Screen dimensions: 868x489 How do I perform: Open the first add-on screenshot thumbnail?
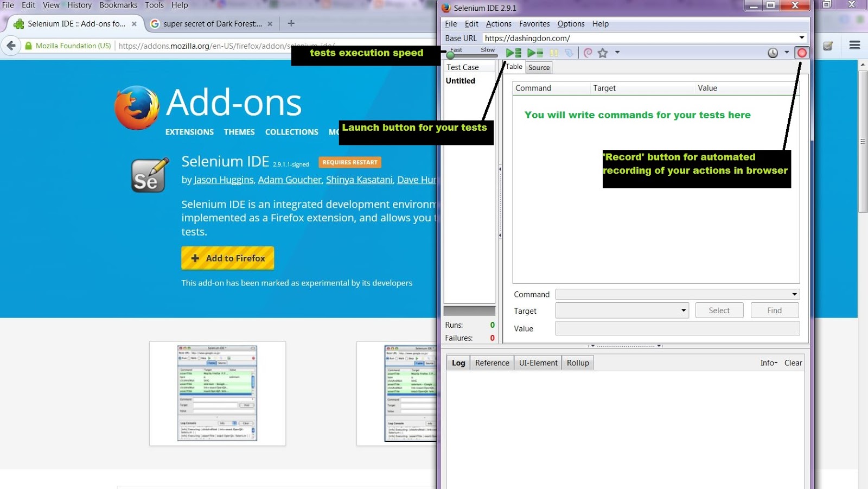click(x=218, y=393)
